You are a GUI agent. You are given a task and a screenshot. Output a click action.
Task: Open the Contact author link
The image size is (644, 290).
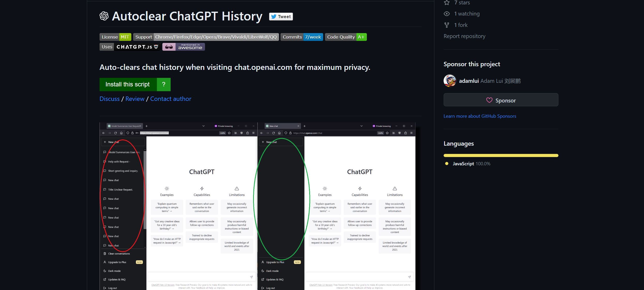tap(171, 99)
